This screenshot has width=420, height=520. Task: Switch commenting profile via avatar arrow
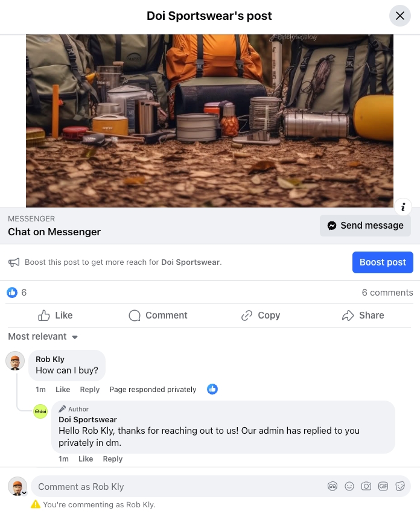point(24,493)
